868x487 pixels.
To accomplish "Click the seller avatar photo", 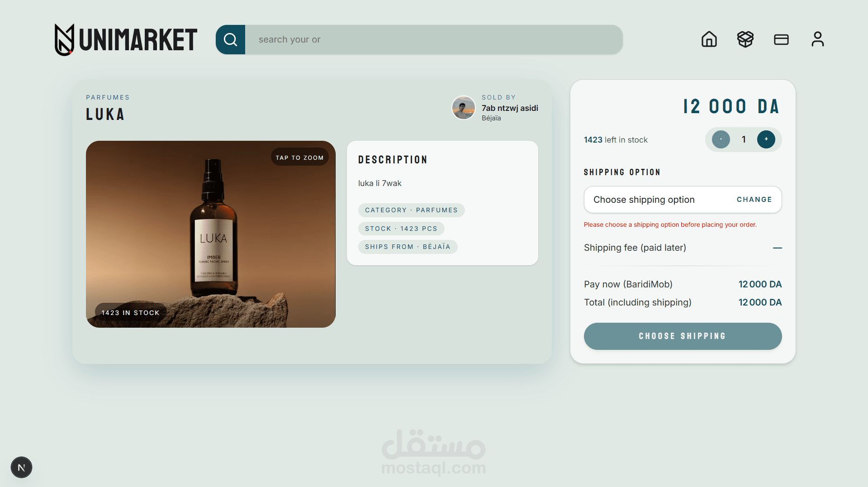I will [x=464, y=108].
